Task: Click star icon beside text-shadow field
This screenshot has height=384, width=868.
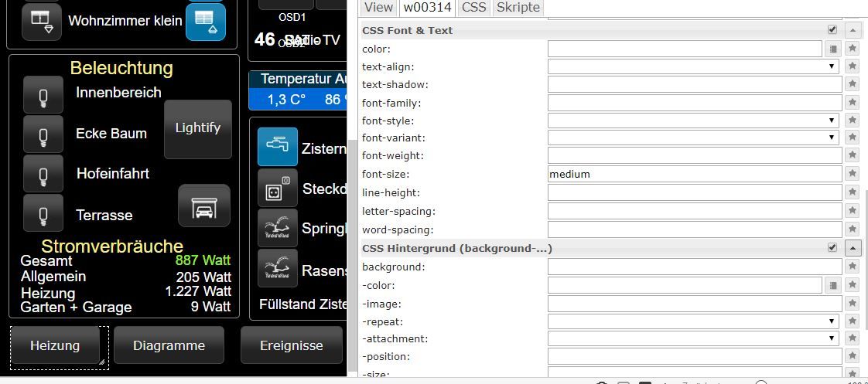Action: click(x=852, y=84)
